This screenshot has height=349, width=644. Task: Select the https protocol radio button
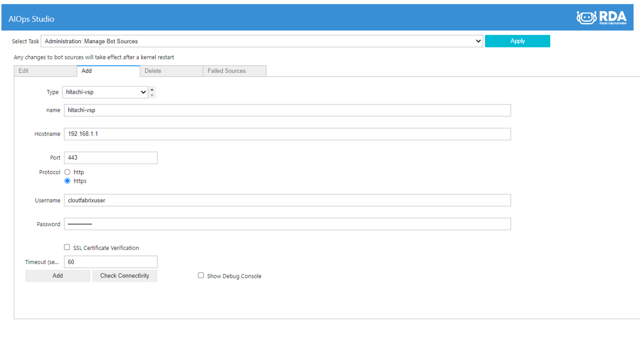tap(67, 181)
